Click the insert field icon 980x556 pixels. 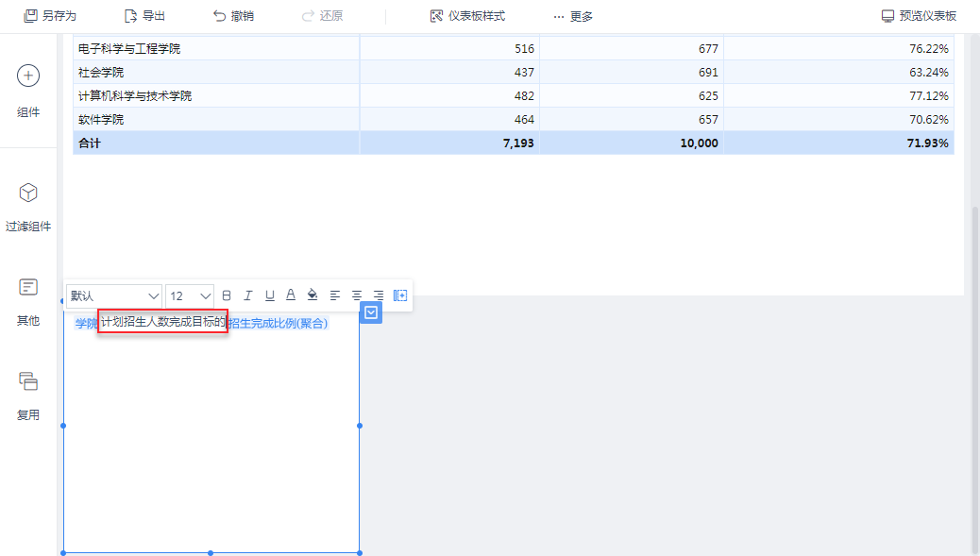tap(400, 295)
